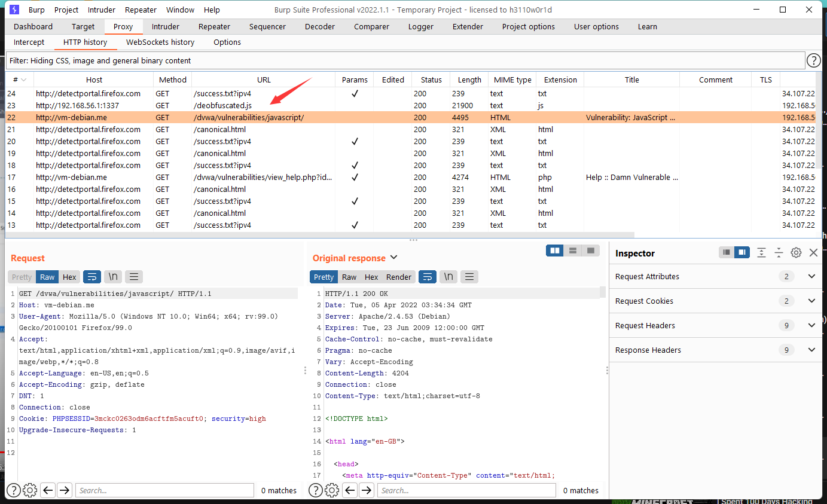Switch response view to Pretty

324,277
